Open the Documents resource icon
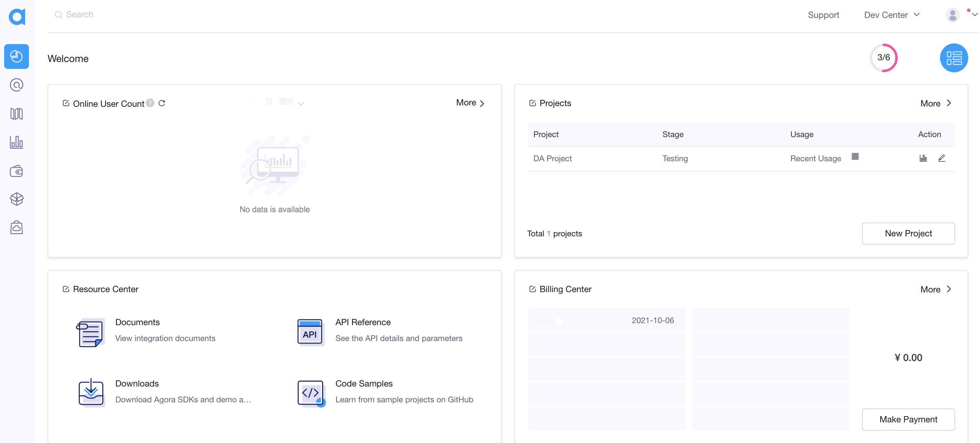This screenshot has height=443, width=980. [90, 333]
